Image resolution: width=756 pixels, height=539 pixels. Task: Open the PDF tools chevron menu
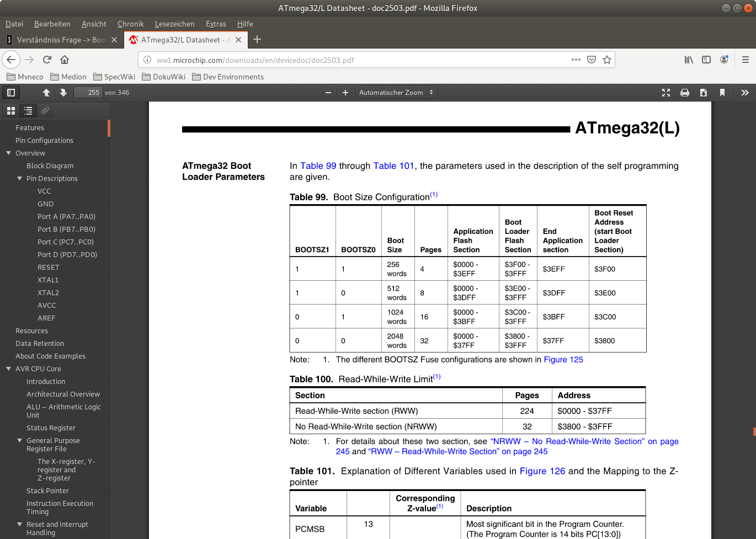coord(745,93)
